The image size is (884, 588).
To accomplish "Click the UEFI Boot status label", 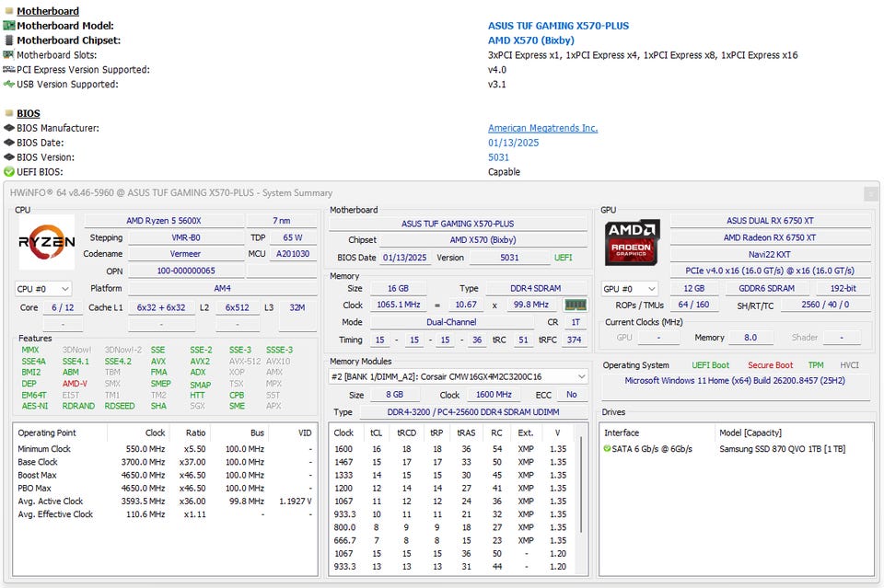I will (x=710, y=365).
